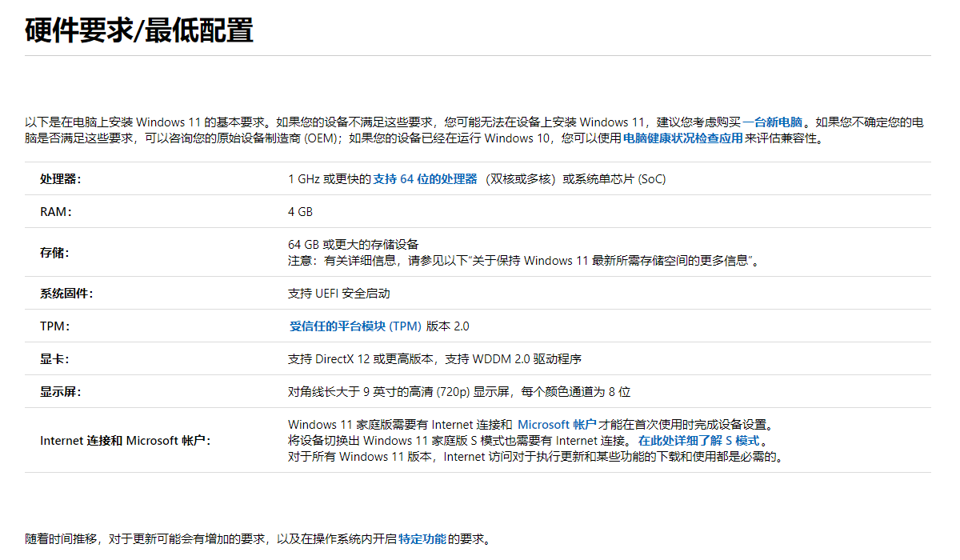This screenshot has height=560, width=960.
Task: Click the Internet 连接和 Microsoft 帐户 row label
Action: [x=126, y=441]
